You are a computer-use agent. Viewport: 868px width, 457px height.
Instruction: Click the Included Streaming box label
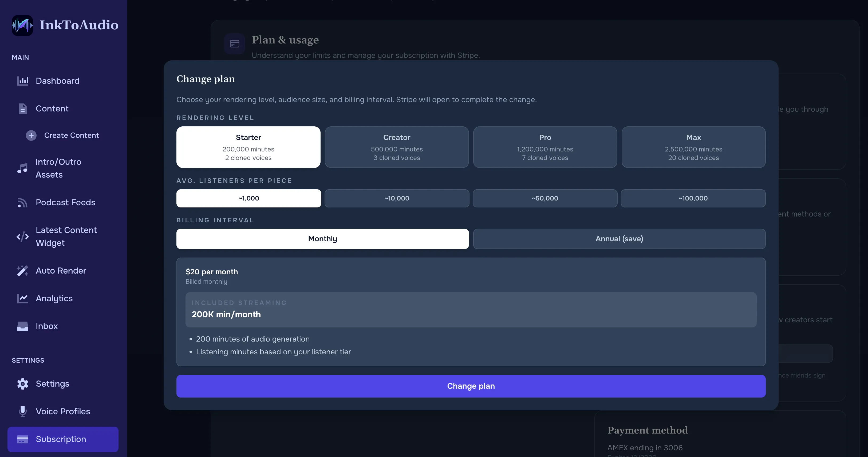pyautogui.click(x=239, y=303)
